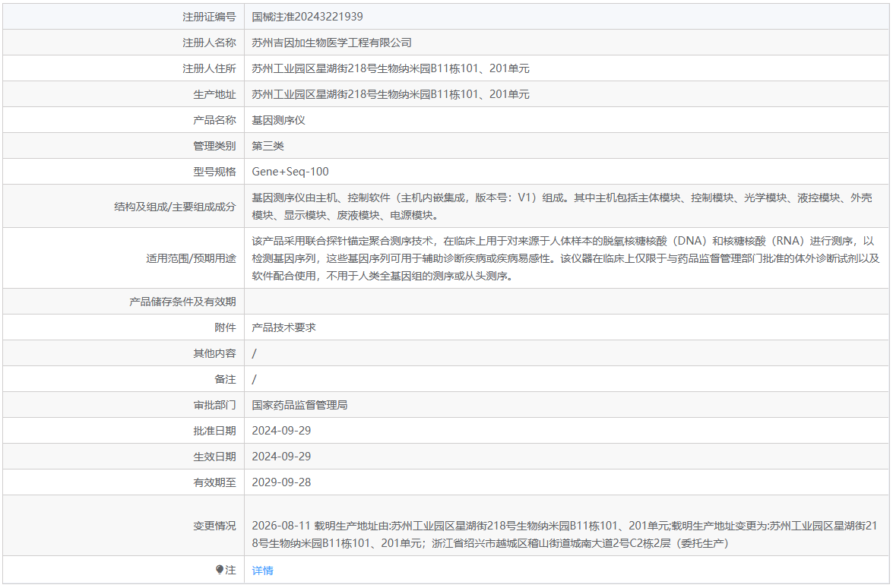Viewport: 893px width, 588px height.
Task: Select attachment value 产品技术要求
Action: click(283, 327)
